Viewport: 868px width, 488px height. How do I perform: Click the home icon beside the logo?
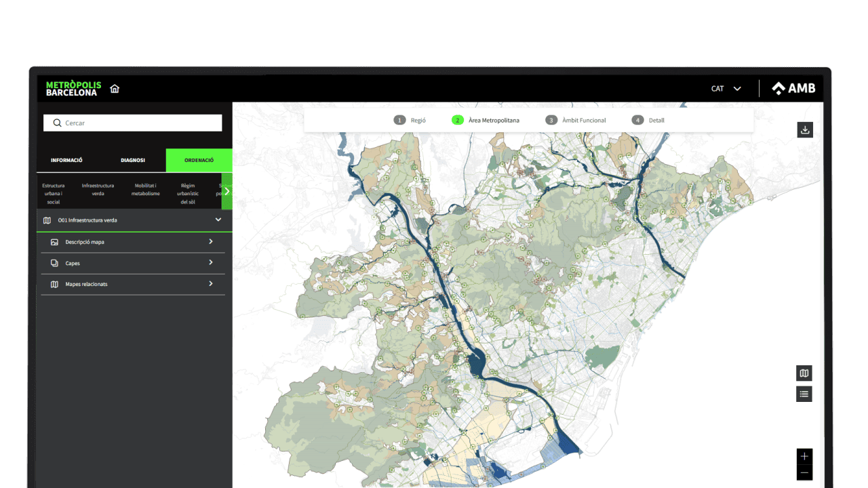pyautogui.click(x=115, y=89)
